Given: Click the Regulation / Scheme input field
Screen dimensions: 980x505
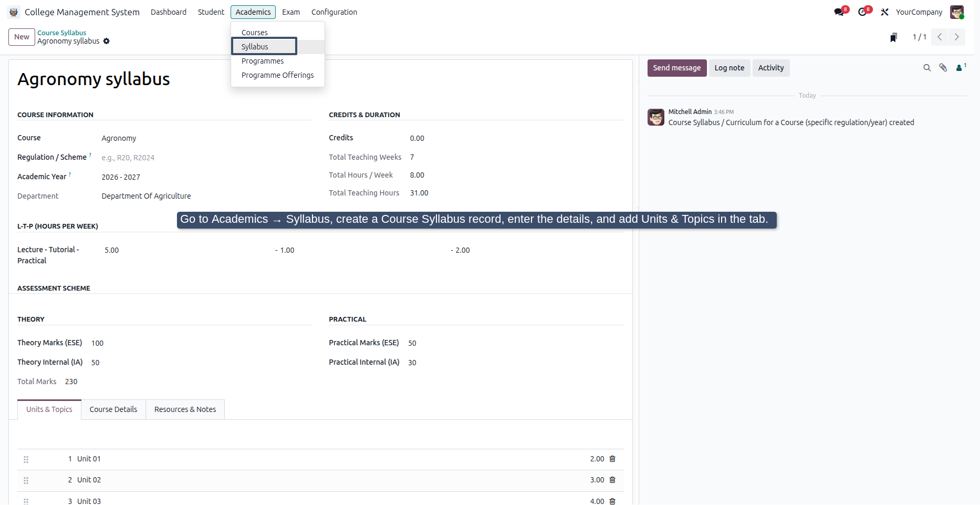Looking at the screenshot, I should 206,158.
